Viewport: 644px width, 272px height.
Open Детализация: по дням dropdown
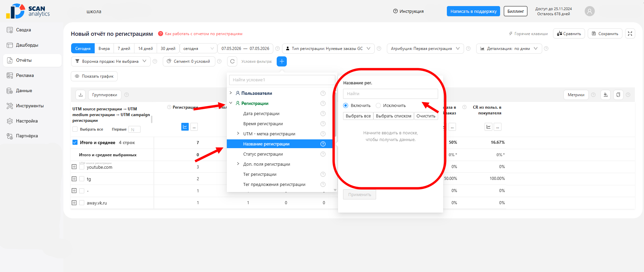tap(509, 49)
